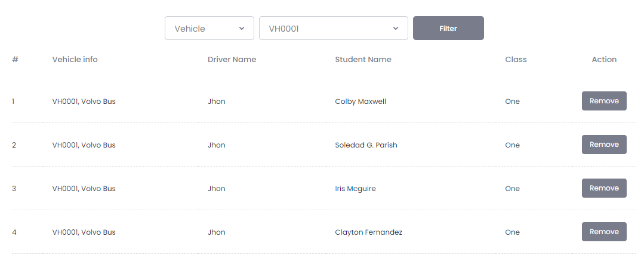644x255 pixels.
Task: Click the row number 1 link
Action: click(13, 102)
